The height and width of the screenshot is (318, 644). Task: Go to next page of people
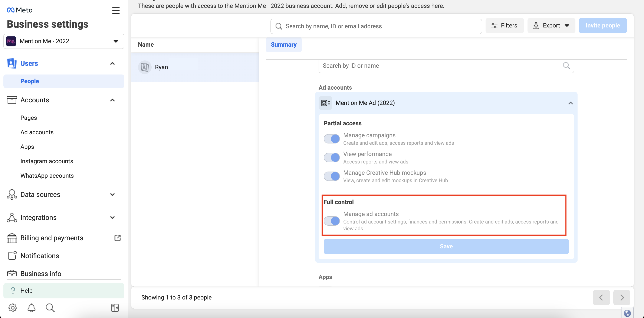(622, 298)
